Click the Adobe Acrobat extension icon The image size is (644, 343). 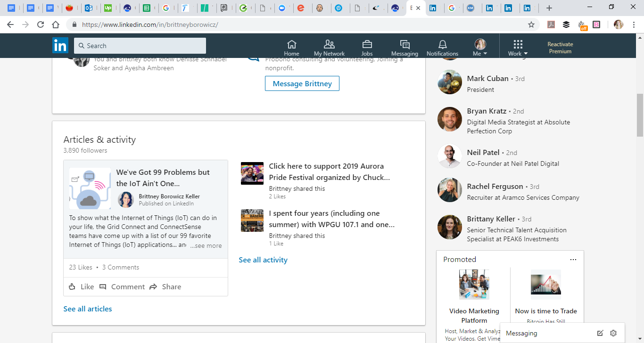click(551, 24)
